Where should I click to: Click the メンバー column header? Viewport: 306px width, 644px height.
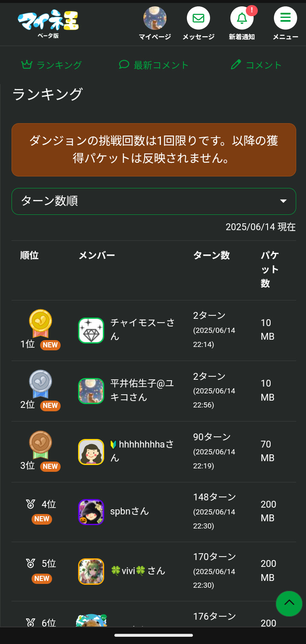click(x=97, y=255)
